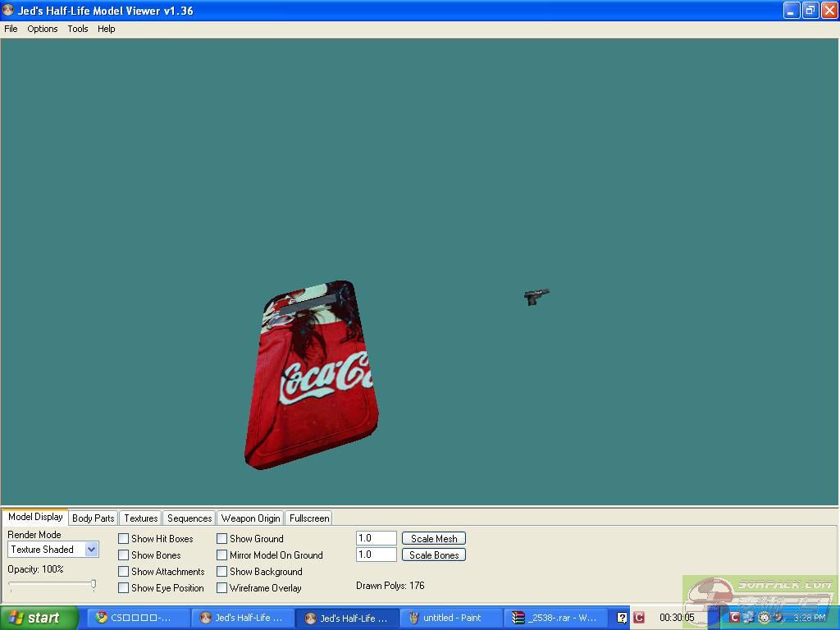
Task: Switch to the Textures tab
Action: pos(140,518)
